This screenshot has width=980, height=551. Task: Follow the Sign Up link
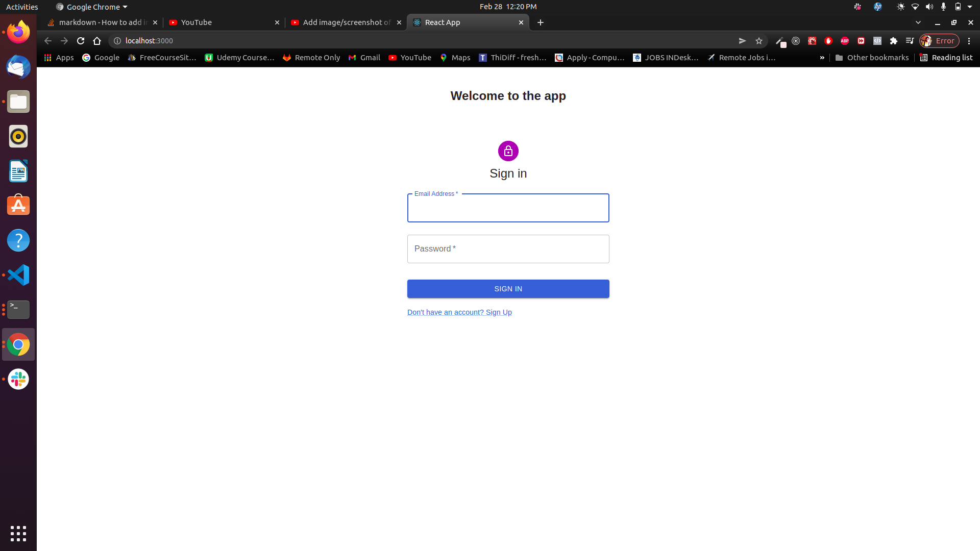(459, 312)
